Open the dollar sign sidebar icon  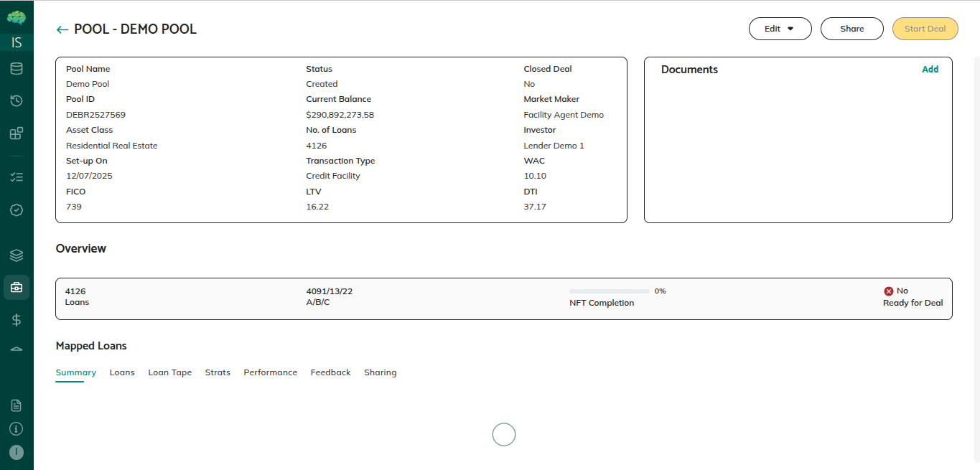[17, 320]
